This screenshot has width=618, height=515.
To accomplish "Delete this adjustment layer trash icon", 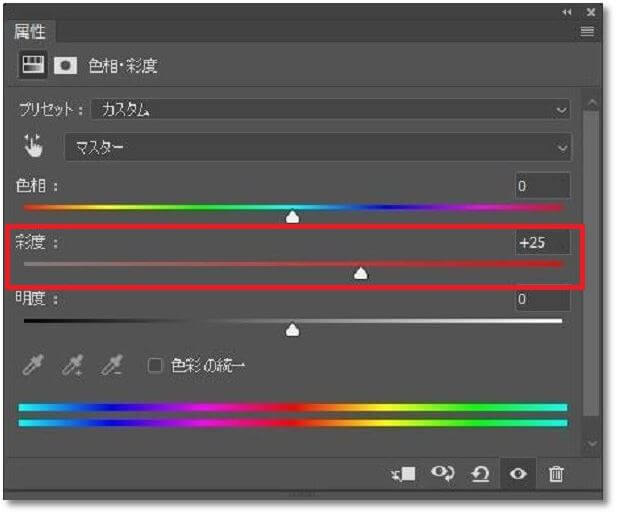I will [556, 474].
